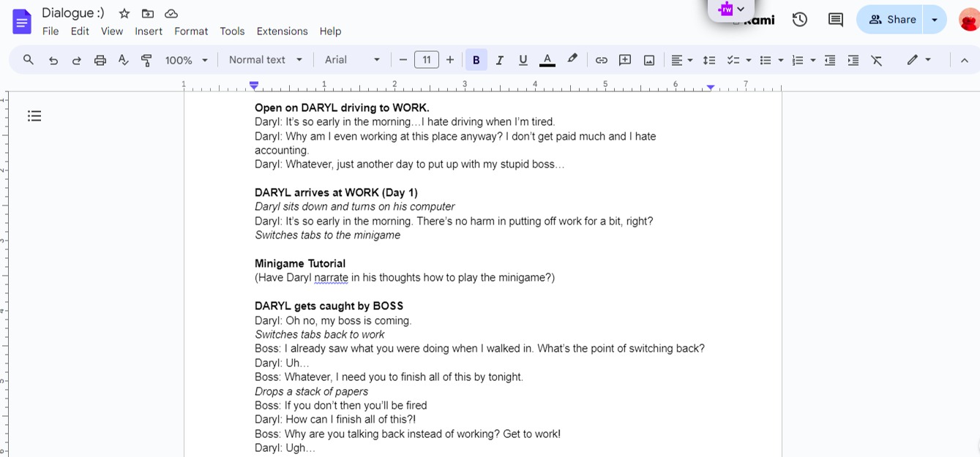The height and width of the screenshot is (457, 980).
Task: Click the insert image icon
Action: (x=648, y=60)
